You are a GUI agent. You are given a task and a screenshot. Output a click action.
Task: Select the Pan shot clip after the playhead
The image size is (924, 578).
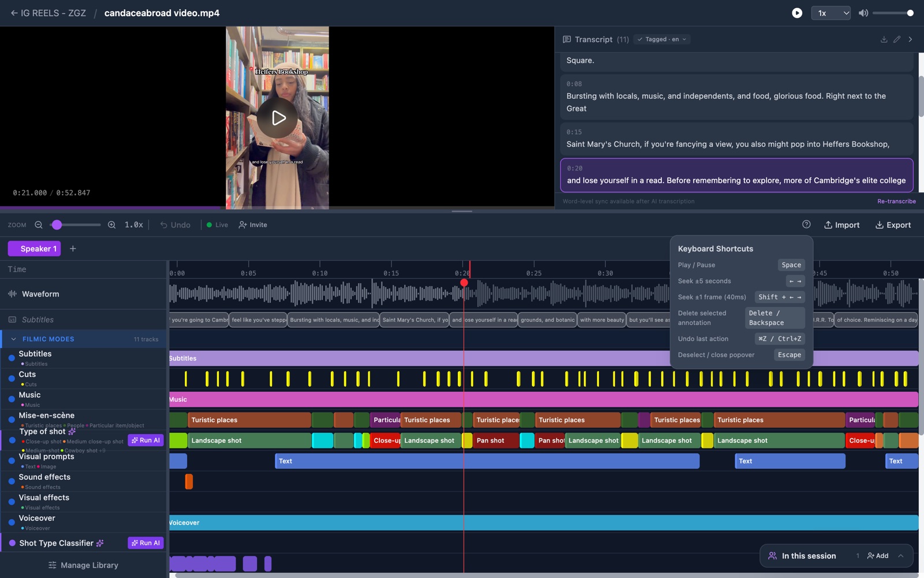495,440
